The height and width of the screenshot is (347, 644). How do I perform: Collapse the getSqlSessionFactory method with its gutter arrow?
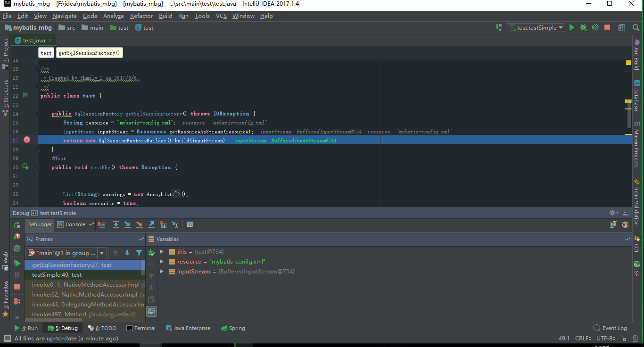pos(37,114)
